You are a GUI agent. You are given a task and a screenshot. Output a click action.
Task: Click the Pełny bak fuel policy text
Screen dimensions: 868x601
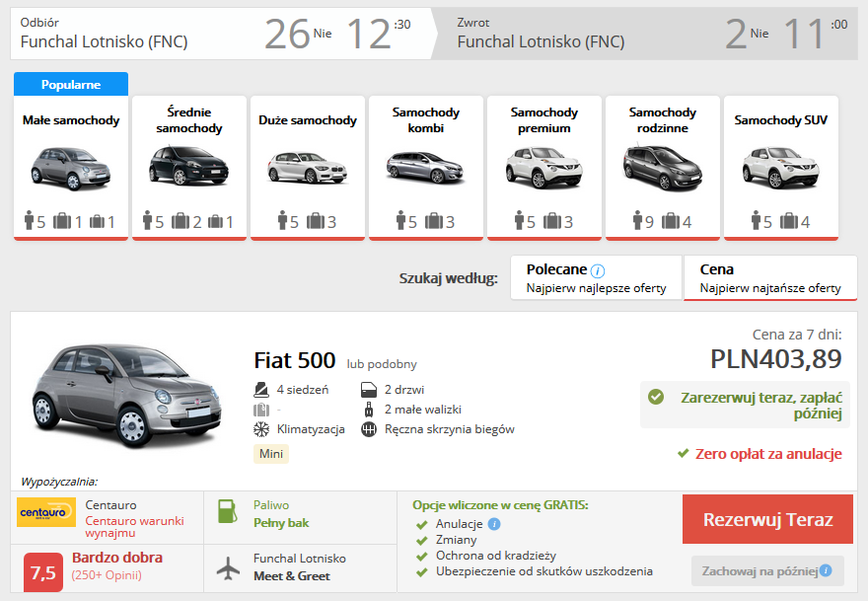pos(281,523)
